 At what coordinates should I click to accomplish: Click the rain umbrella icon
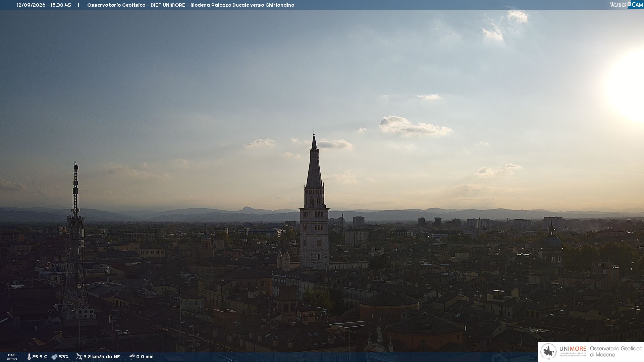(132, 357)
